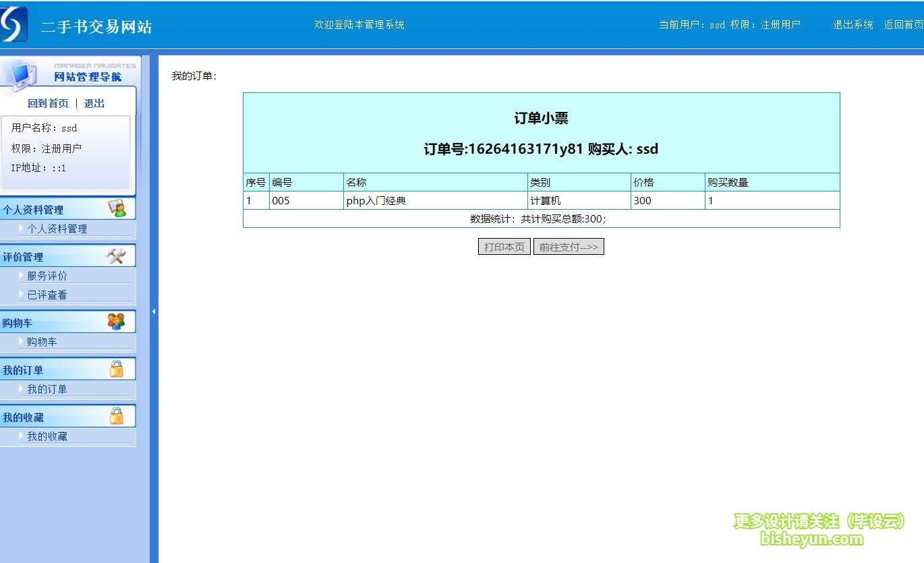The image size is (924, 563).
Task: Click the 我的收藏 section lock icon
Action: pos(117,416)
